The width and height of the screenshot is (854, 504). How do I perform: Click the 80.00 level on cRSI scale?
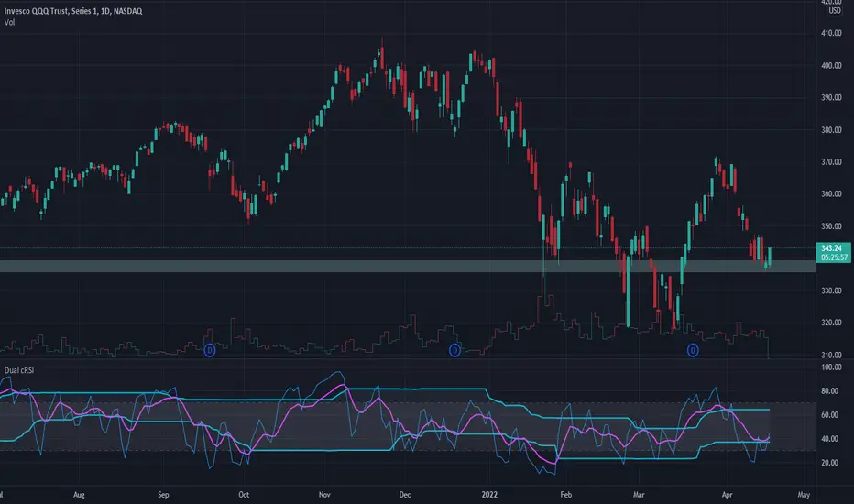(830, 391)
